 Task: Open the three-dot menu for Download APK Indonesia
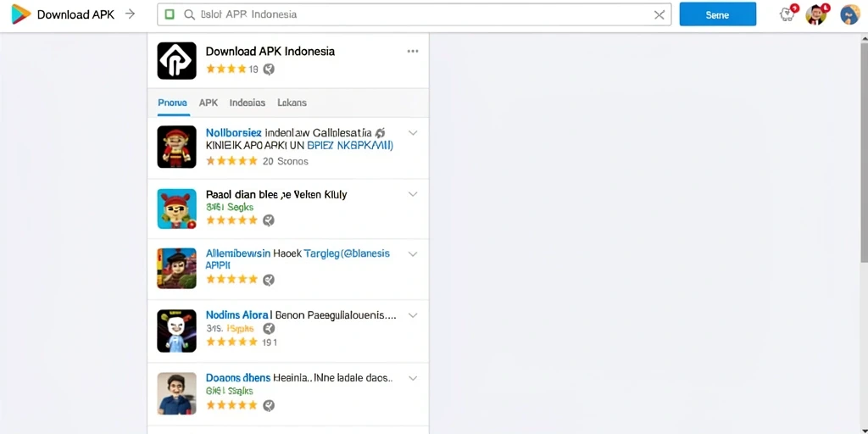[x=413, y=52]
